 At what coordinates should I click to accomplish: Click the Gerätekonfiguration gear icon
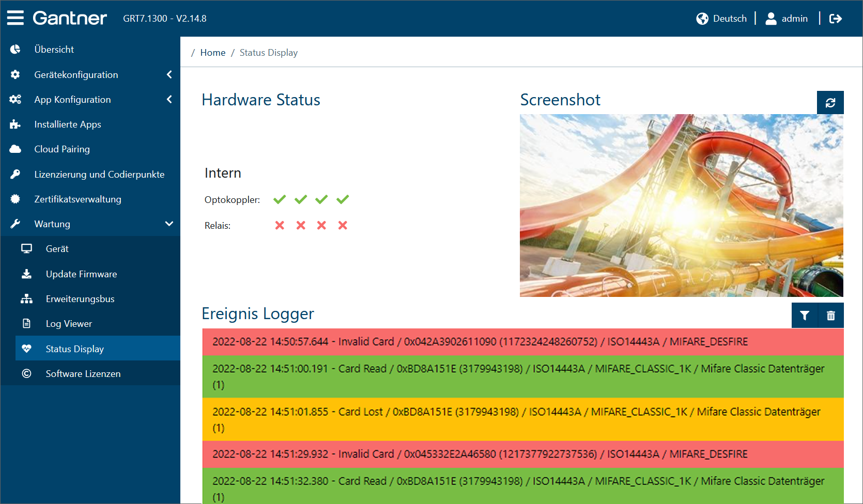click(16, 74)
